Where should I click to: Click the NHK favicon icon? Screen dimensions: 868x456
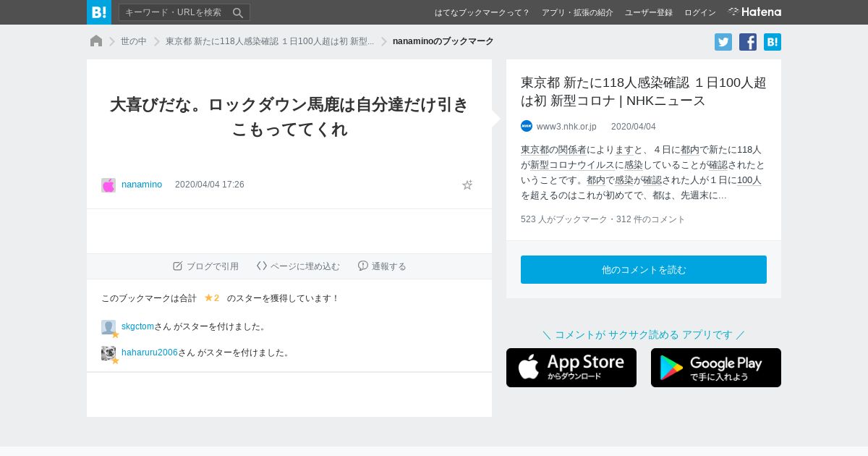(x=527, y=126)
